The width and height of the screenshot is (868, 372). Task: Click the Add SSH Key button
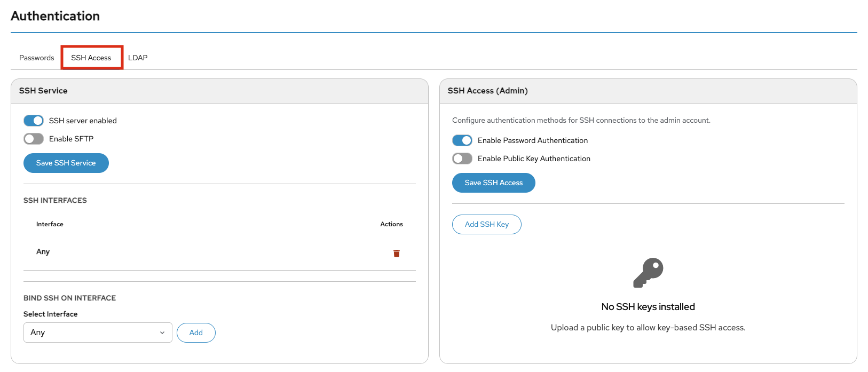coord(487,224)
